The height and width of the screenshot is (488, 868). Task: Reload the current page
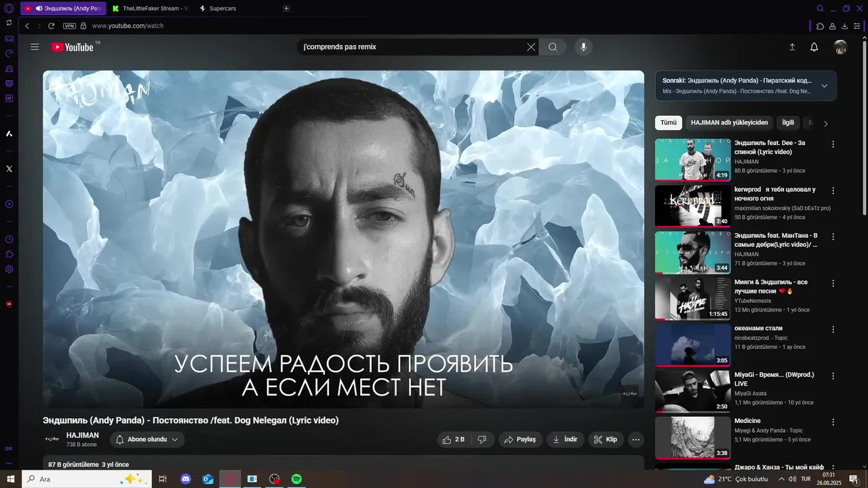(51, 26)
